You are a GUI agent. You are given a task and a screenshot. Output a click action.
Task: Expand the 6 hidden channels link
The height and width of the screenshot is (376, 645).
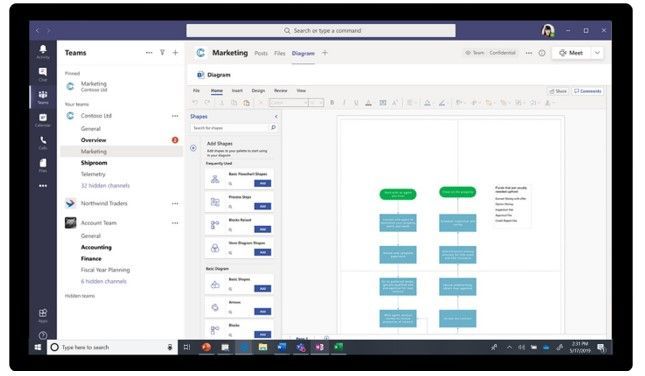coord(104,281)
